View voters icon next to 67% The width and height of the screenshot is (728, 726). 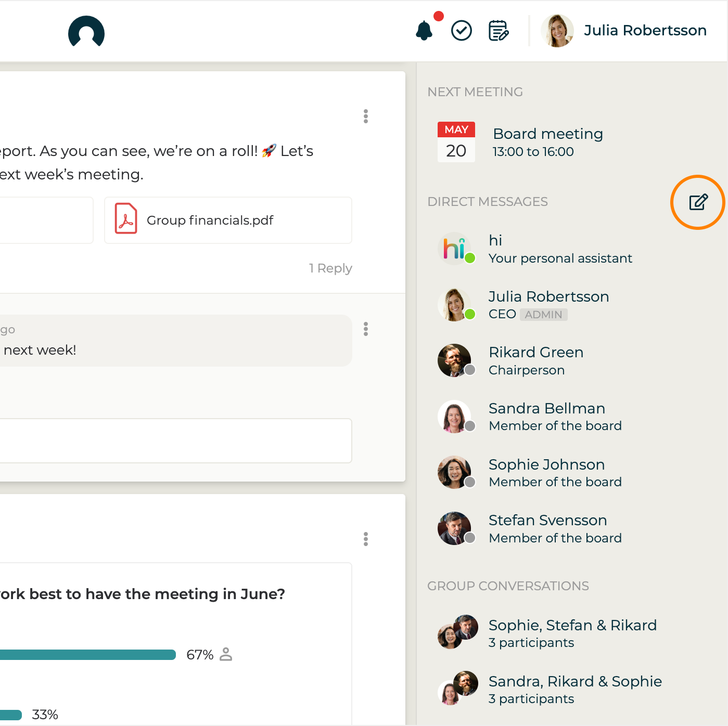pyautogui.click(x=226, y=654)
